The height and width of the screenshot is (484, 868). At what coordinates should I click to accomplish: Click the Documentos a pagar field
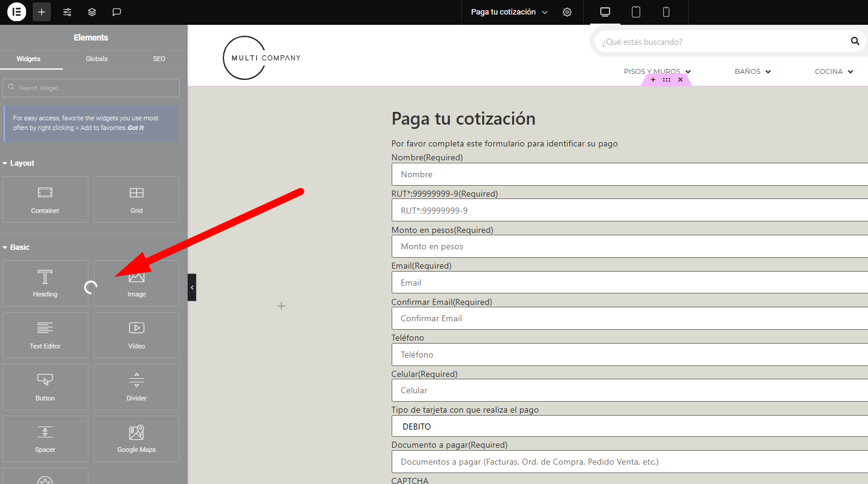point(630,462)
